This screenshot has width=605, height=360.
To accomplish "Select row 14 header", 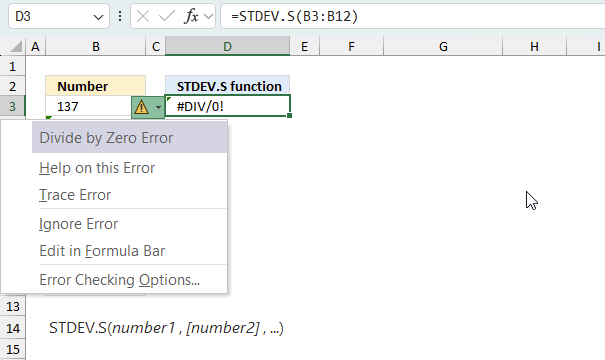I will (x=13, y=328).
